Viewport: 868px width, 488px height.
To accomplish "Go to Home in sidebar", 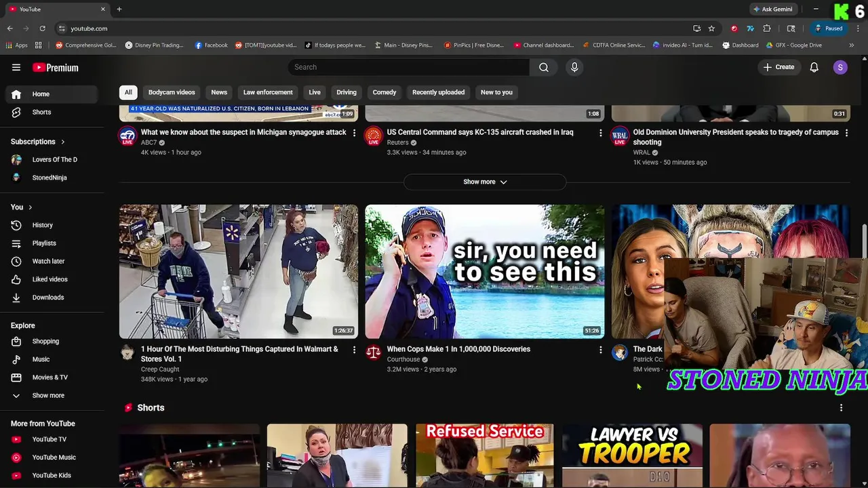I will pos(52,94).
